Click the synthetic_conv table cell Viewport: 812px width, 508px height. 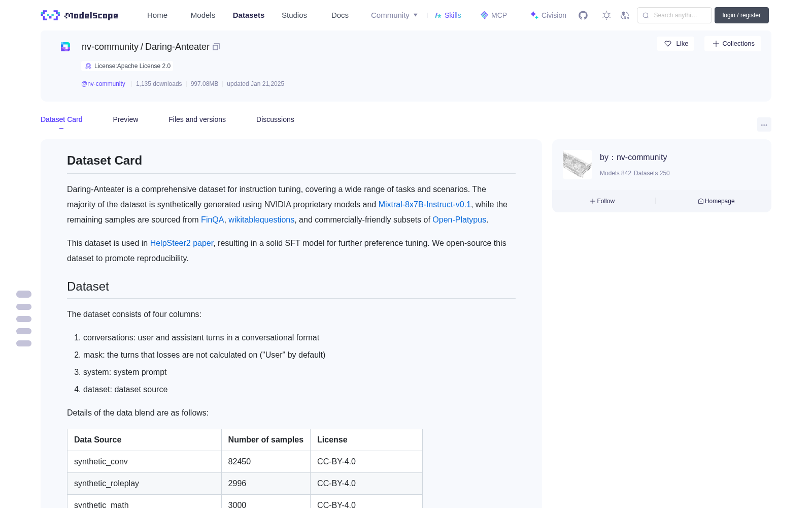(144, 462)
